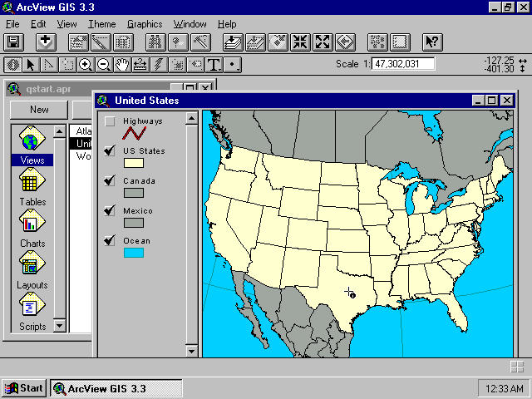The height and width of the screenshot is (399, 532).
Task: Click project icon list scroll-down arrow
Action: click(x=59, y=326)
